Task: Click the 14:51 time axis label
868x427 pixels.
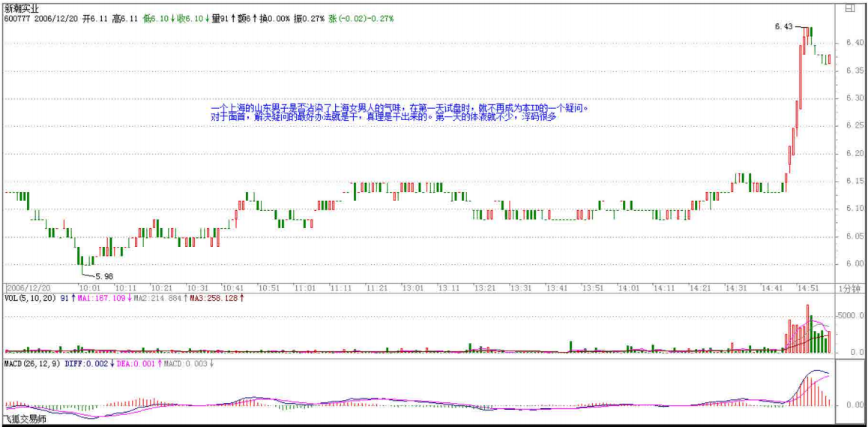Action: click(x=807, y=288)
